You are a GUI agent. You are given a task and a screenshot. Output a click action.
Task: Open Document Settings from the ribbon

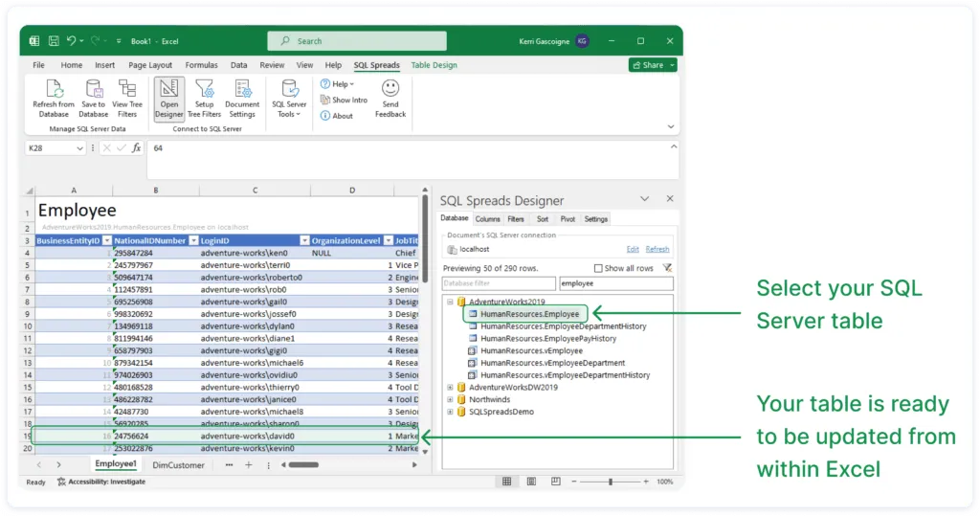[242, 89]
